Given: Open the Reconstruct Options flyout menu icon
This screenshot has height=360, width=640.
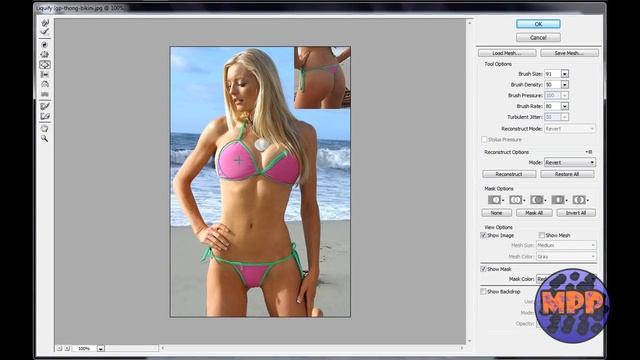Looking at the screenshot, I should (x=589, y=152).
